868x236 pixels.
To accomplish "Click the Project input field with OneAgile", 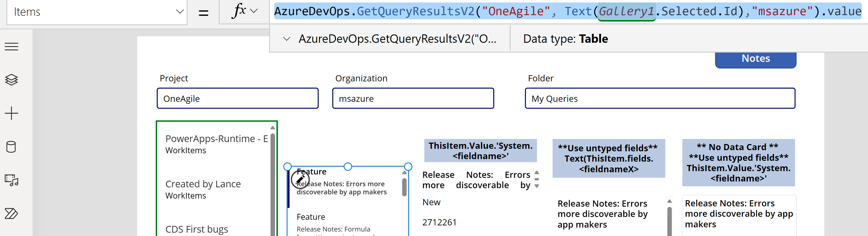I will [238, 98].
